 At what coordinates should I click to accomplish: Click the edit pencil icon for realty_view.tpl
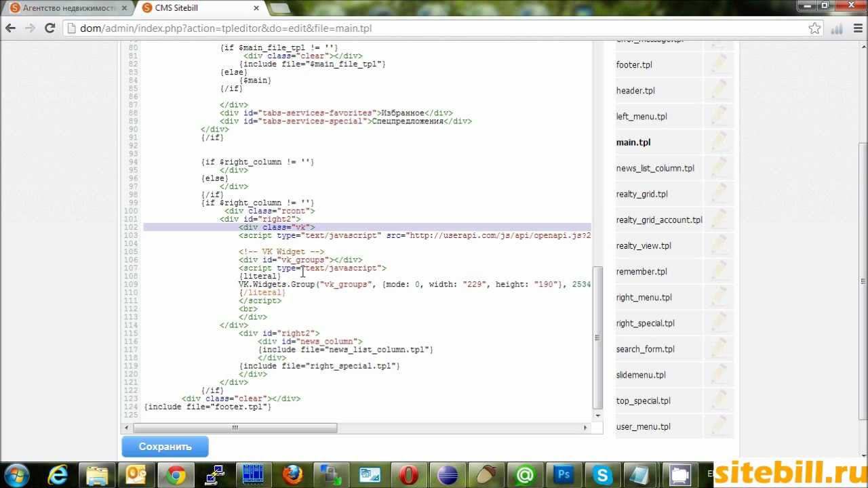719,246
